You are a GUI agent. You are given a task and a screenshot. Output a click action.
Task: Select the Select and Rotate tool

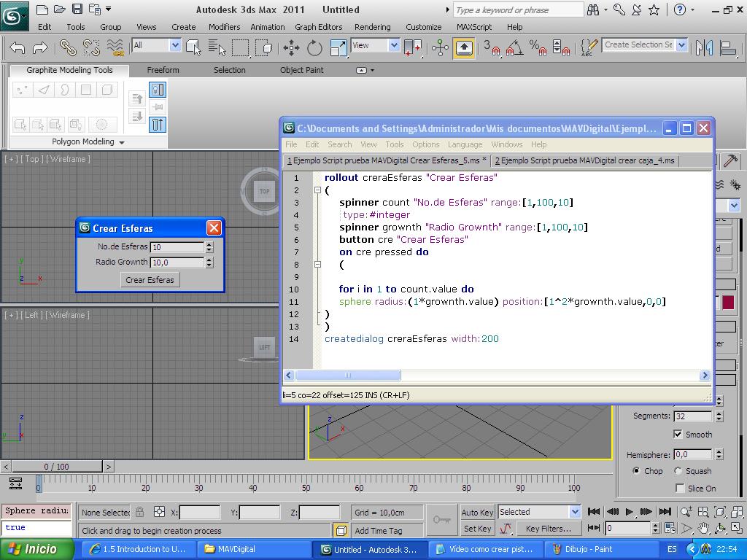coord(314,48)
